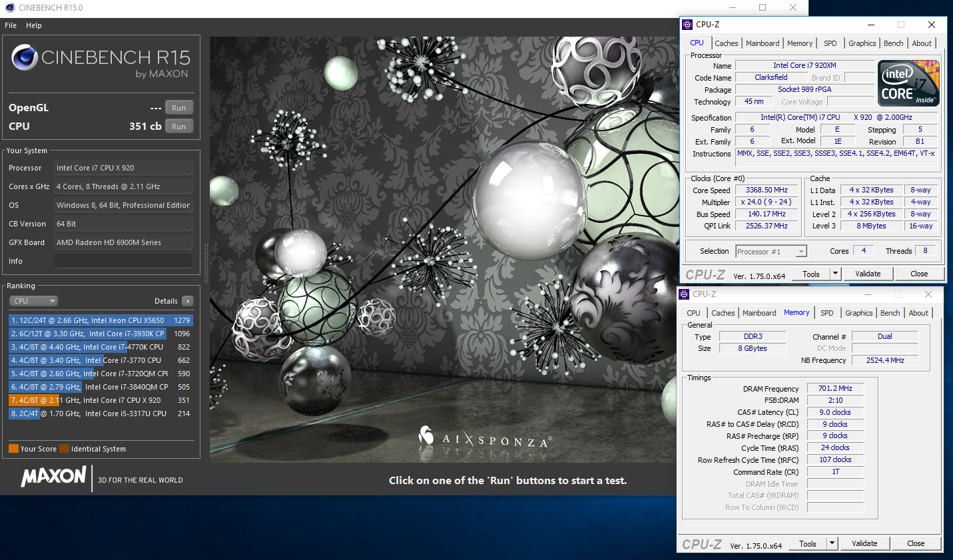Open Processor #1 selection dropdown

pos(771,251)
